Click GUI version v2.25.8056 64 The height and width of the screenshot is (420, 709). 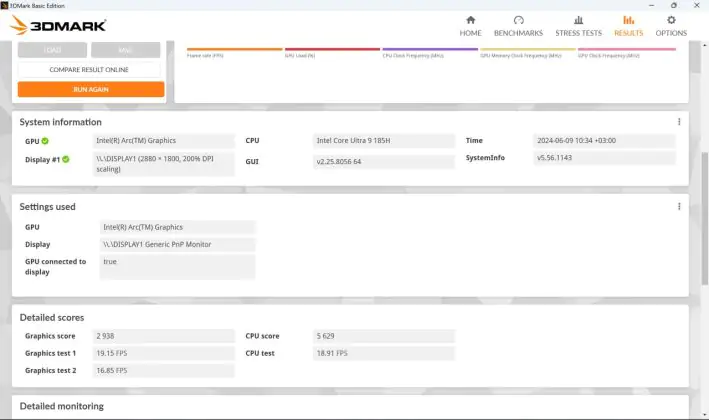pos(383,161)
